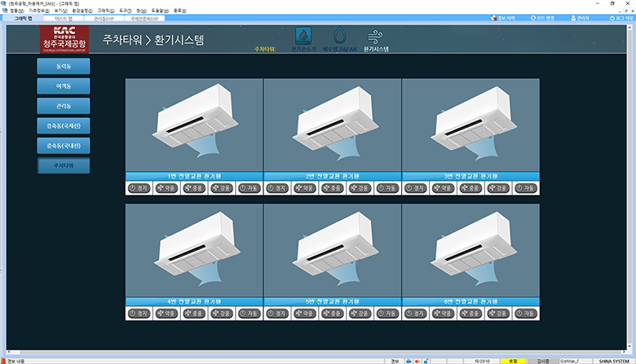Switch unit 6번 ventilator to 자동
The image size is (636, 364).
[x=526, y=314]
